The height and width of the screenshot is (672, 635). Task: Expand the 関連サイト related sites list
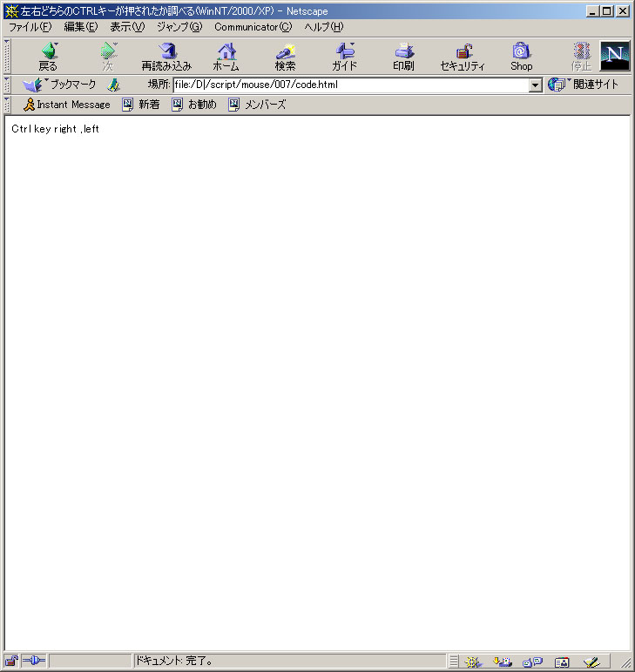click(x=585, y=85)
